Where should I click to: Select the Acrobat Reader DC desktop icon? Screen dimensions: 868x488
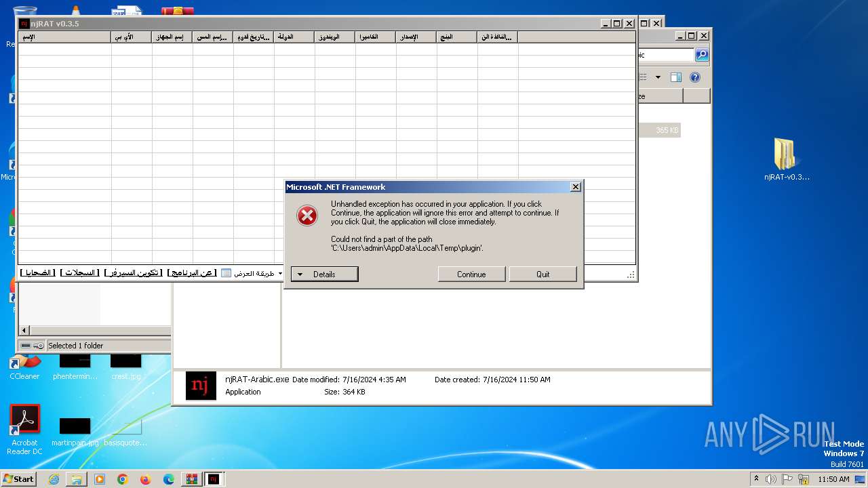pos(25,430)
